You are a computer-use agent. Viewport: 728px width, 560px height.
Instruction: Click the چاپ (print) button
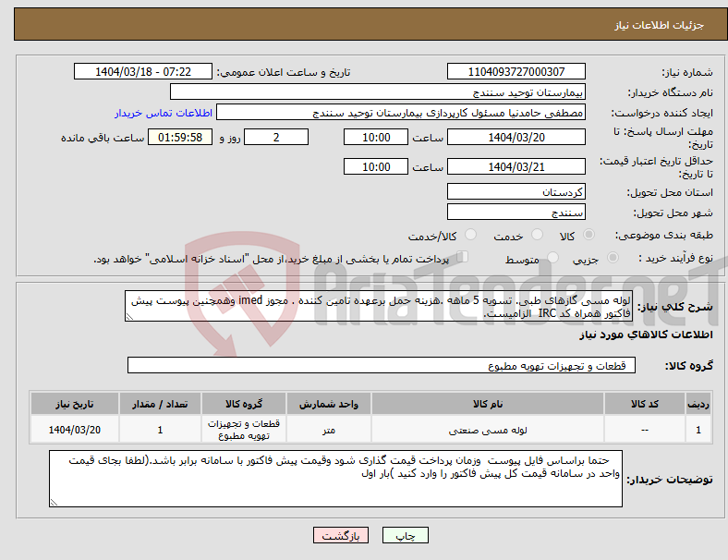click(405, 535)
